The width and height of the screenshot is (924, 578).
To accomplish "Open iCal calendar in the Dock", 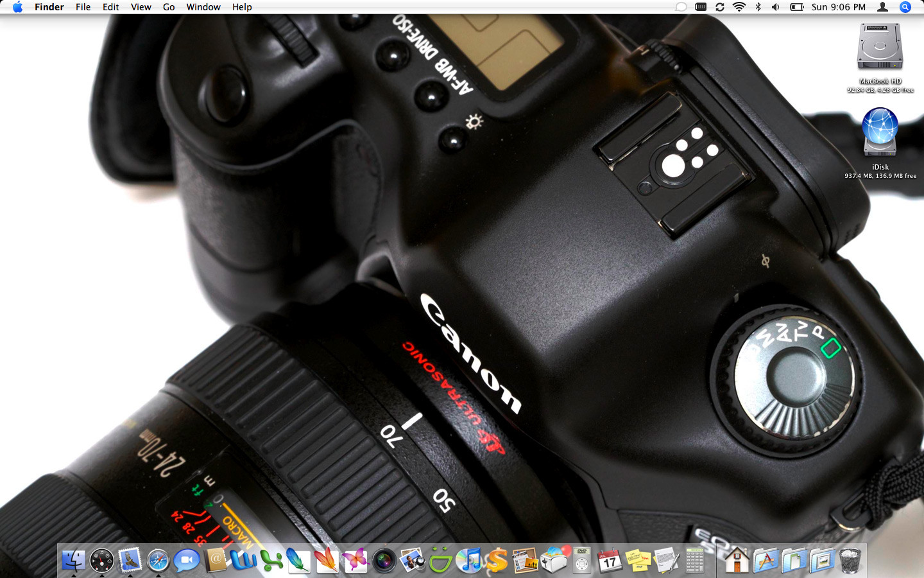I will [x=610, y=561].
